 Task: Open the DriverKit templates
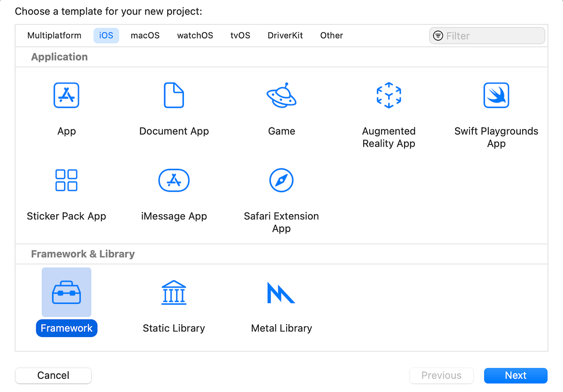coord(285,35)
